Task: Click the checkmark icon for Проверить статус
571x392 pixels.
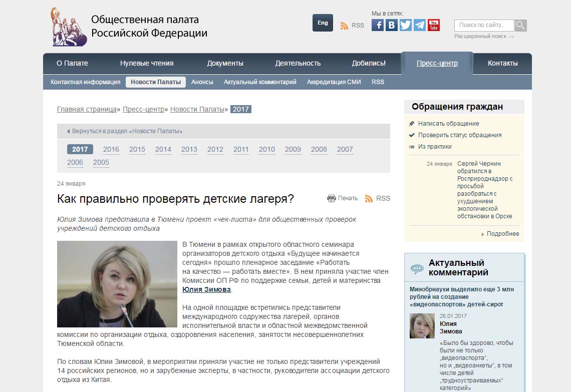Action: pyautogui.click(x=412, y=135)
